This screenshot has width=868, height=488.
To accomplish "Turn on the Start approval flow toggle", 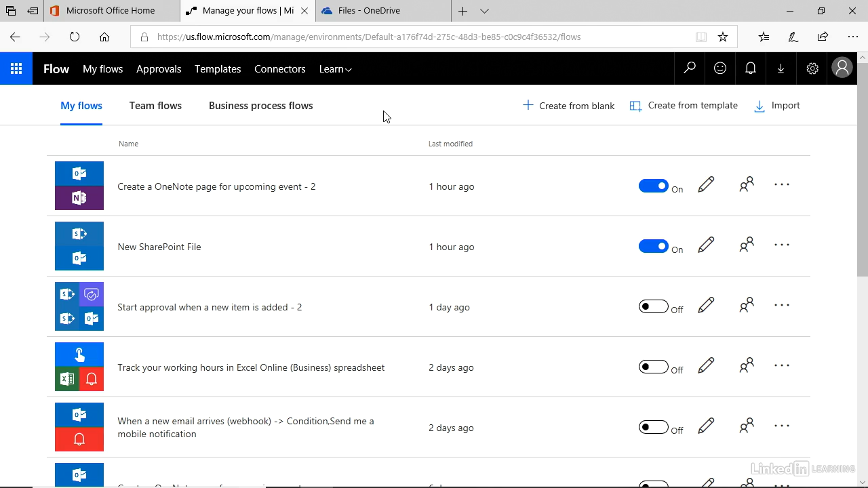I will 654,306.
